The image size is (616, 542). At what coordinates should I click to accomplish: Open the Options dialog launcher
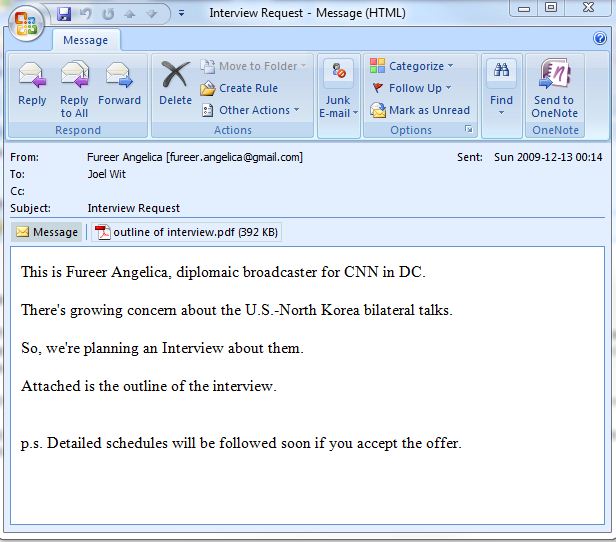pyautogui.click(x=469, y=129)
